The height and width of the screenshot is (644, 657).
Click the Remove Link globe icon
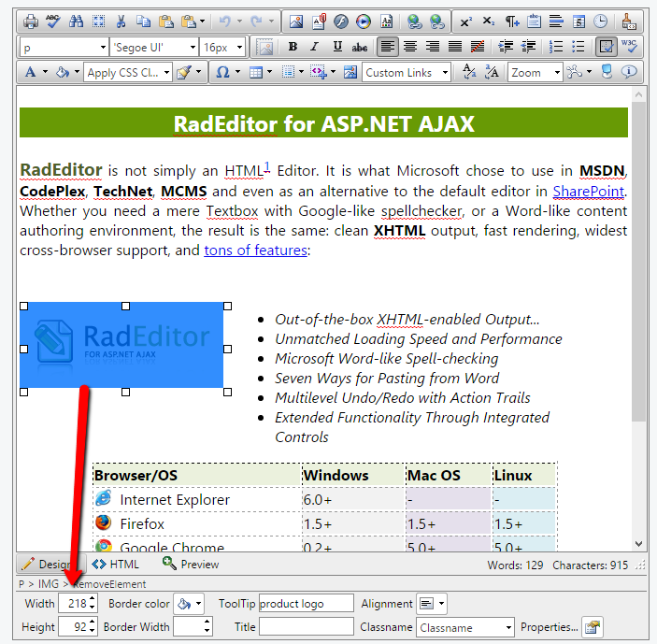click(437, 21)
